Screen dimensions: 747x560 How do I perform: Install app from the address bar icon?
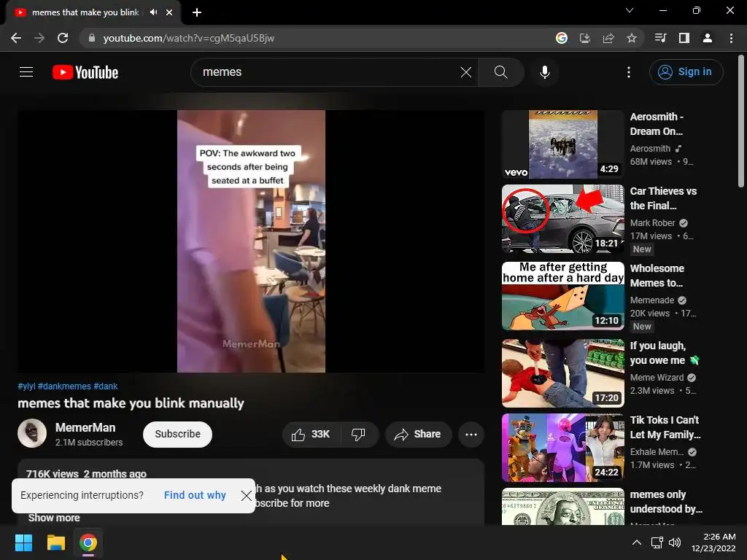(585, 38)
